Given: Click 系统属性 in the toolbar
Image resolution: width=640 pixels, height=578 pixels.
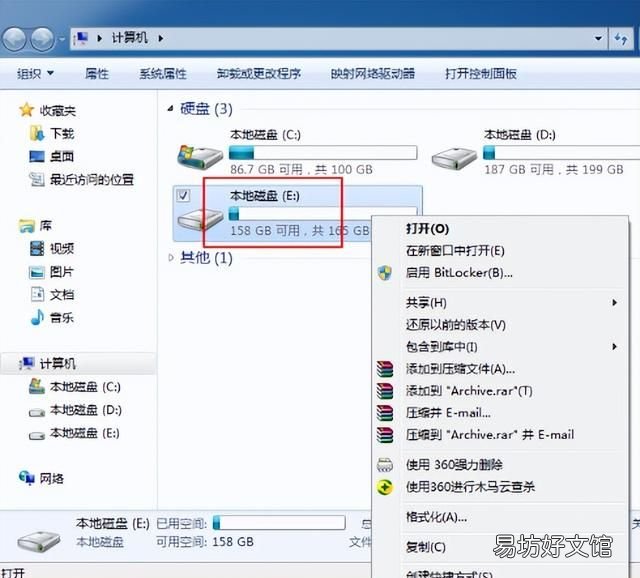Looking at the screenshot, I should point(163,73).
